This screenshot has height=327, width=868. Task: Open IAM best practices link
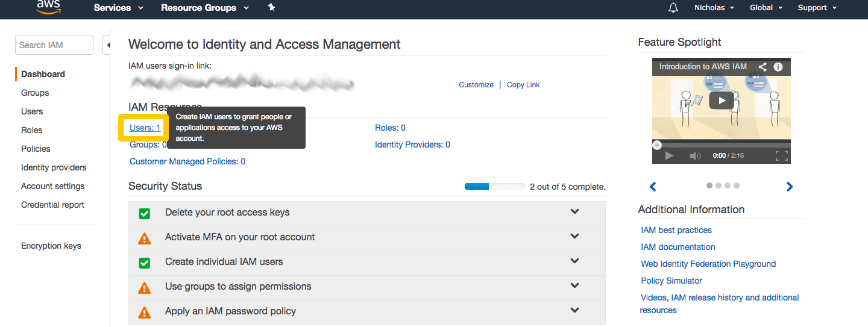click(x=676, y=230)
